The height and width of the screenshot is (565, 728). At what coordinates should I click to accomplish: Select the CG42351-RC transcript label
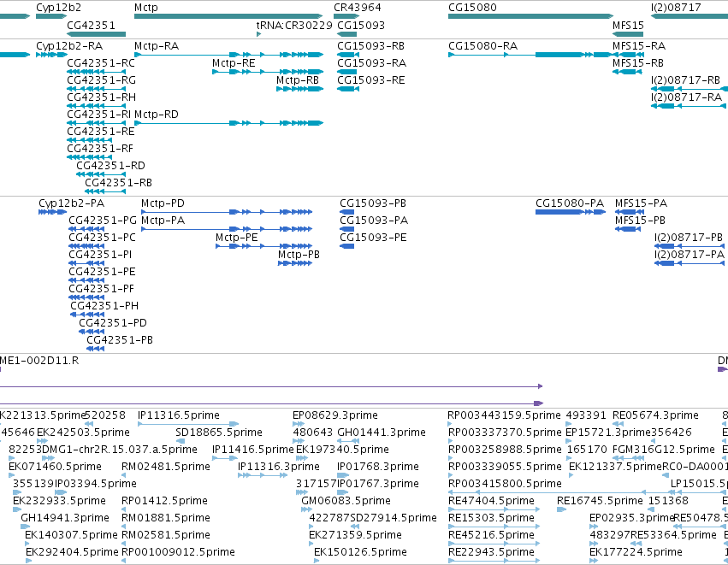coord(101,63)
